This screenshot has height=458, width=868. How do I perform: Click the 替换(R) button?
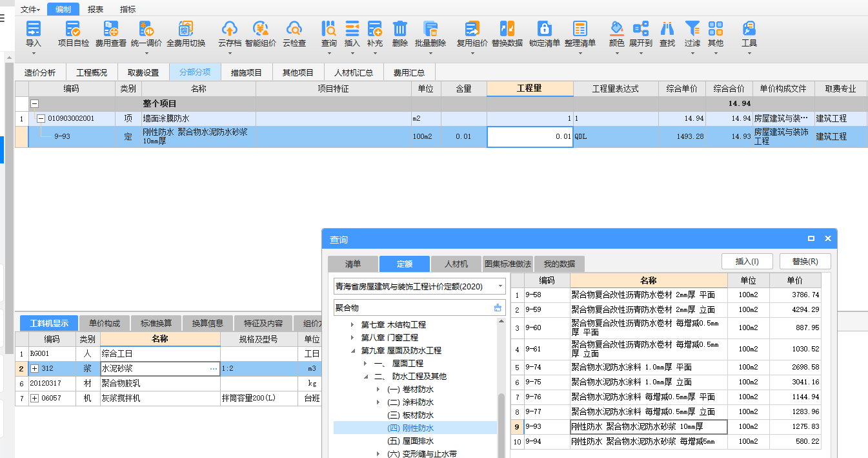tap(805, 261)
